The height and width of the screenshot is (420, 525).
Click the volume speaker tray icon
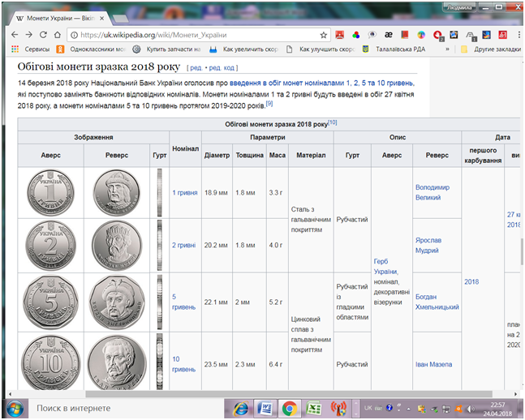(470, 409)
